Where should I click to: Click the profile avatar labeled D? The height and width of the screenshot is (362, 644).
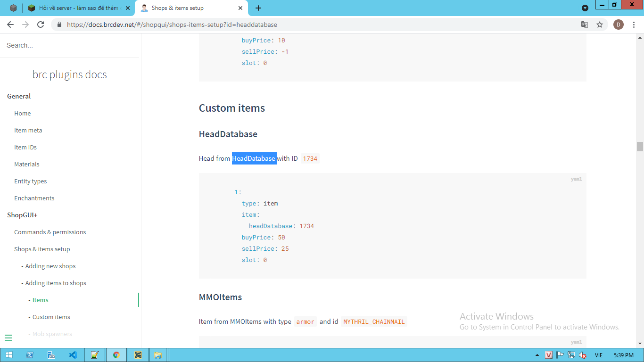618,25
